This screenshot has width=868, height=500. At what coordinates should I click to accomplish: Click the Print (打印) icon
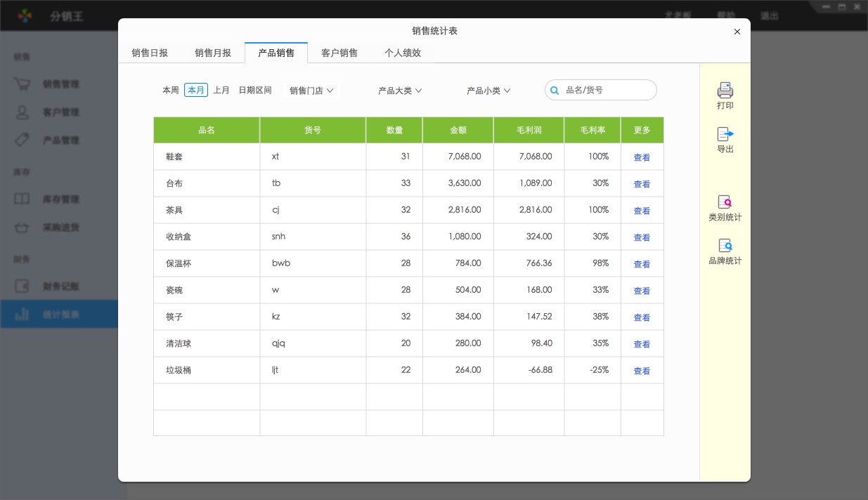click(x=725, y=91)
